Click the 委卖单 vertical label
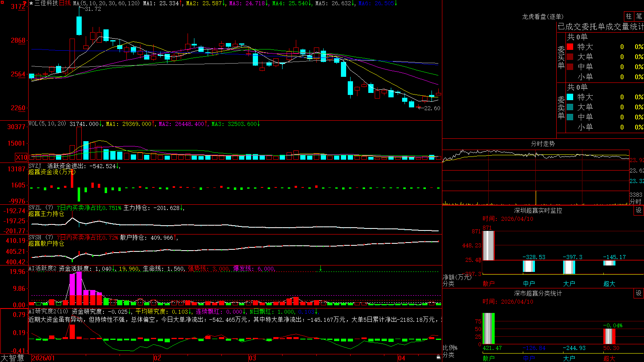 pos(561,107)
